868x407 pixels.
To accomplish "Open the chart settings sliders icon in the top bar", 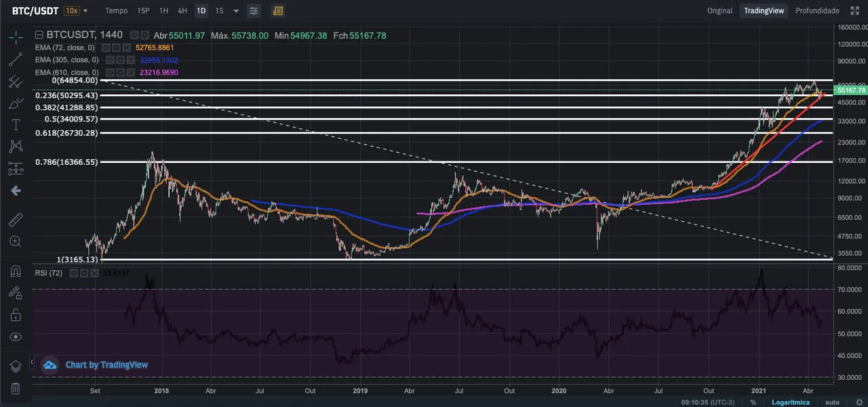I will [254, 11].
